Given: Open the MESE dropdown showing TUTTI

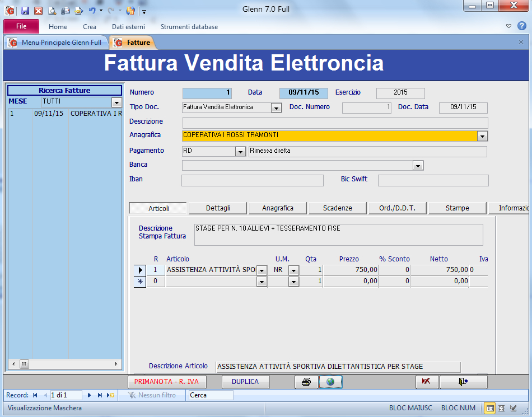Looking at the screenshot, I should (x=116, y=102).
